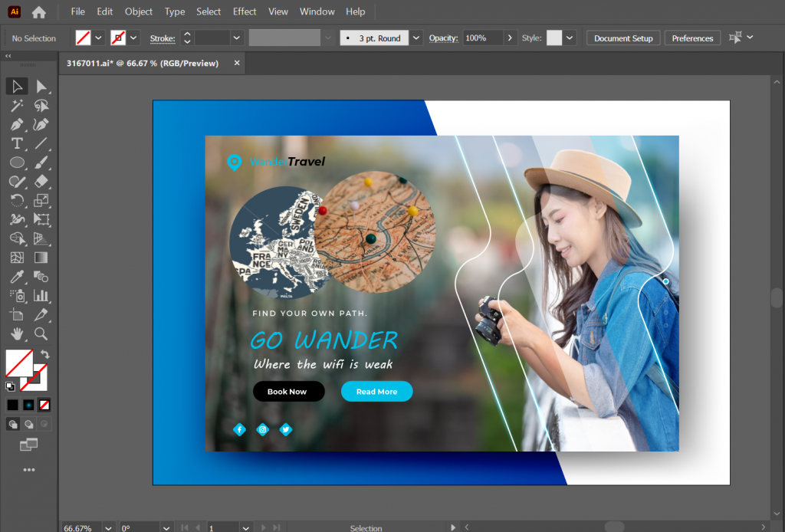The height and width of the screenshot is (532, 785).
Task: Select the Type tool
Action: click(17, 143)
